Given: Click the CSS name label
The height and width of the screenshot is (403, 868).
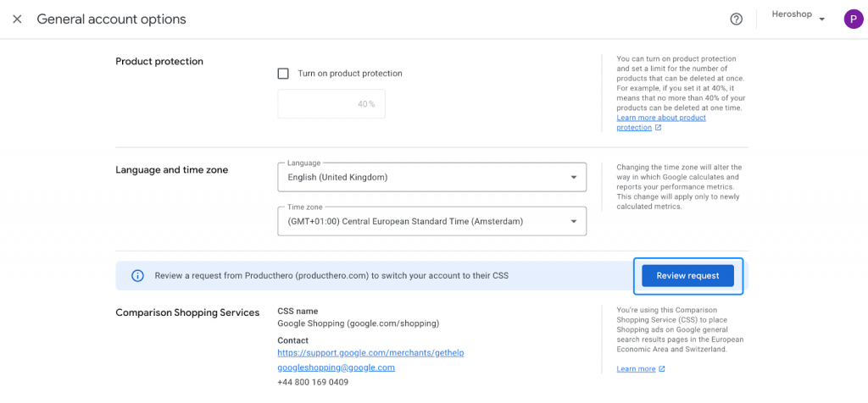Looking at the screenshot, I should 298,312.
